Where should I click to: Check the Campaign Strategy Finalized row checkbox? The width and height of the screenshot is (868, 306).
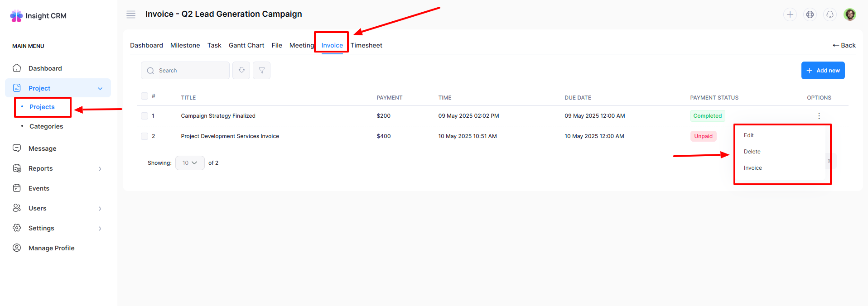coord(145,116)
